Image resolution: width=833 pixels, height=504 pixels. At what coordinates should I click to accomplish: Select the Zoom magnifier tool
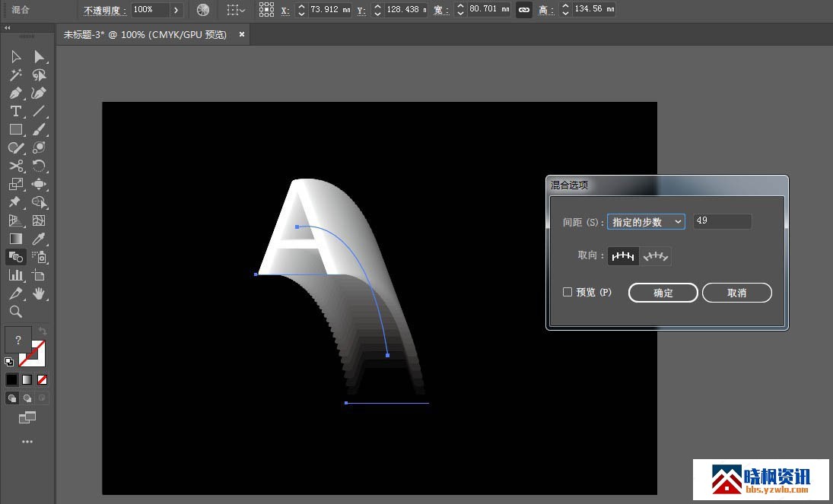[x=15, y=312]
